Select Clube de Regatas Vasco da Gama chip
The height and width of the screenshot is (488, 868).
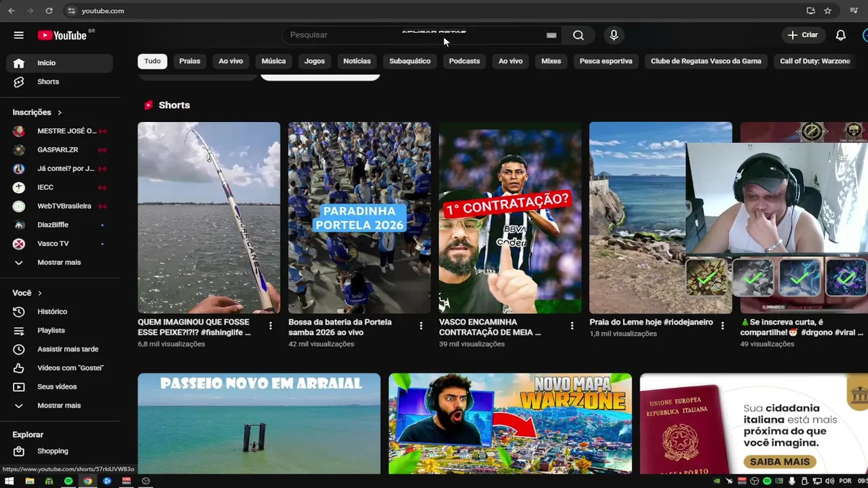[706, 61]
